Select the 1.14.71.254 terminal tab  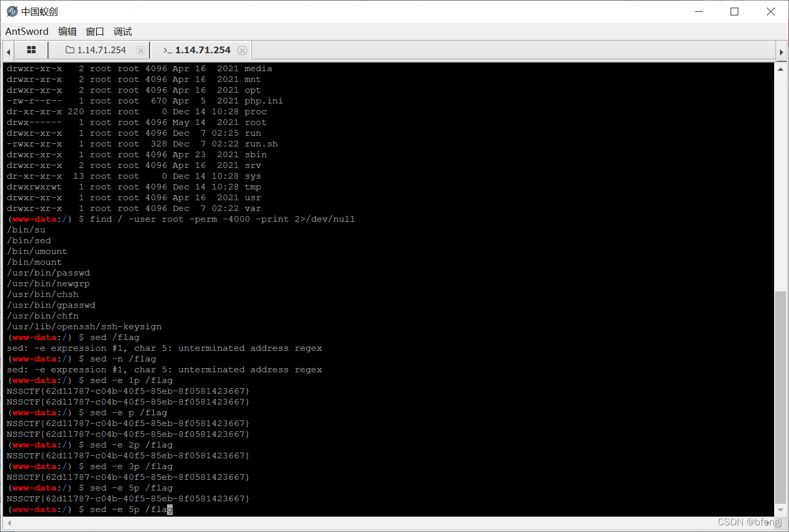[200, 50]
